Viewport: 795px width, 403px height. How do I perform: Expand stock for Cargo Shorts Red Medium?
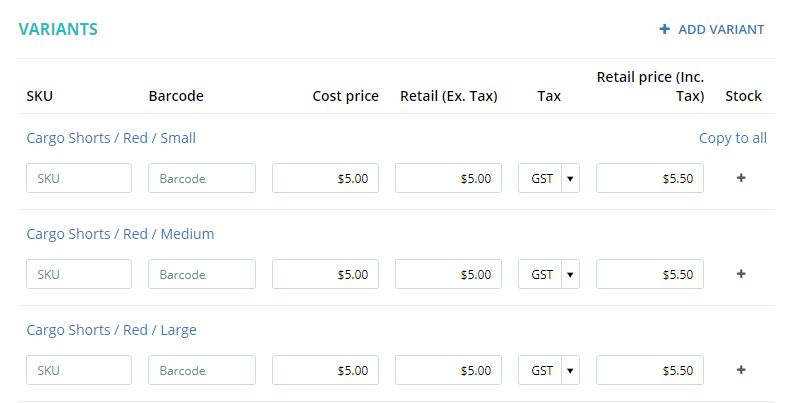pyautogui.click(x=741, y=274)
